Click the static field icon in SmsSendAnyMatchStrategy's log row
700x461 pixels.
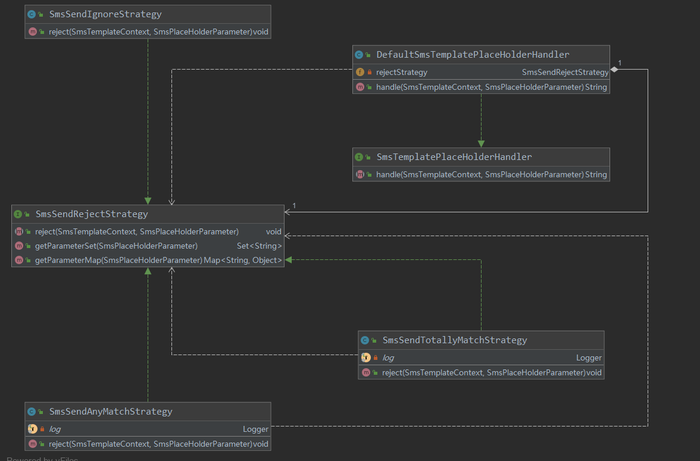click(32, 429)
